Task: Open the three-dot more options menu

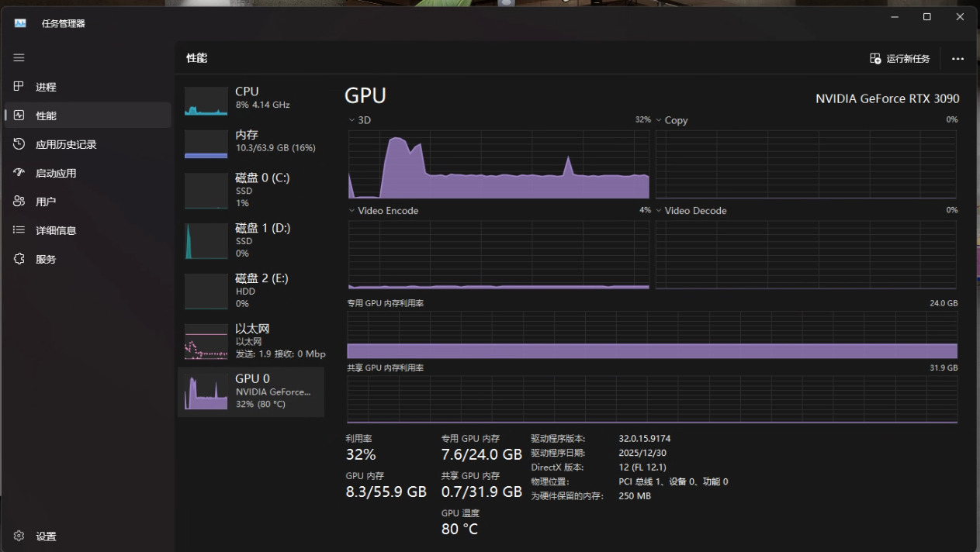Action: click(x=957, y=59)
